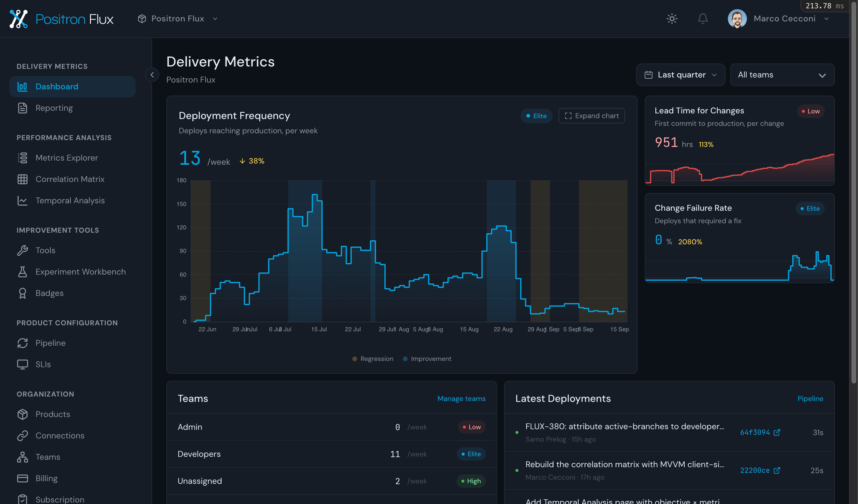
Task: Click the Tools wrench icon
Action: tap(23, 250)
